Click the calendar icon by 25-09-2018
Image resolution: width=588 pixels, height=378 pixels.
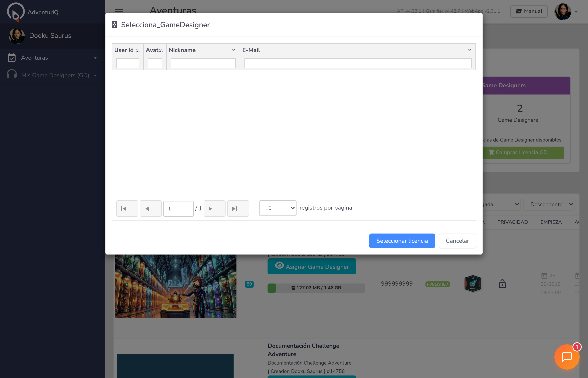click(x=544, y=276)
